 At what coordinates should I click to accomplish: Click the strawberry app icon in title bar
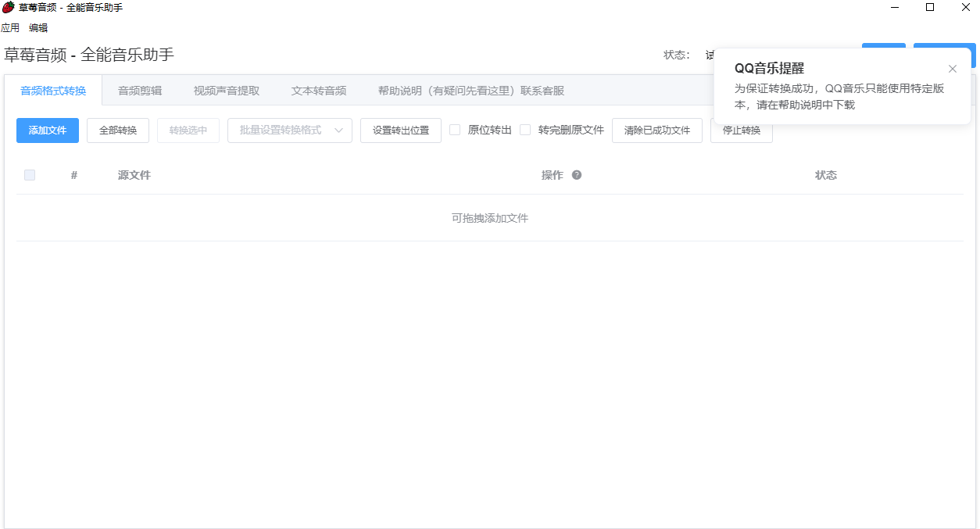[8, 8]
